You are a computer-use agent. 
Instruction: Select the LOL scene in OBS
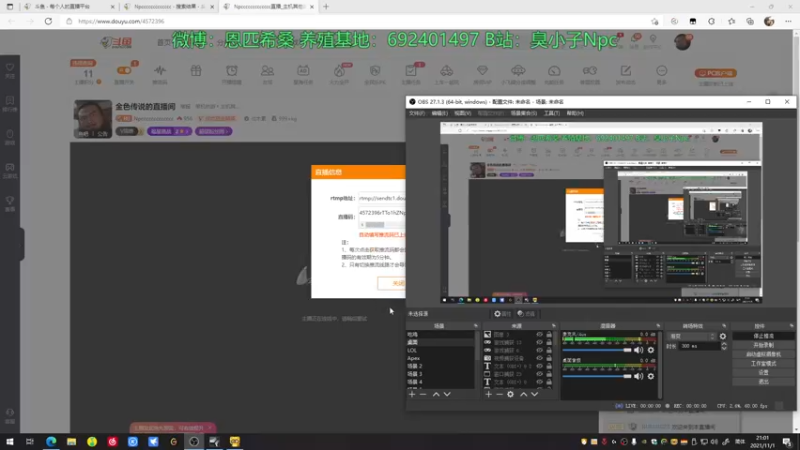pyautogui.click(x=440, y=351)
